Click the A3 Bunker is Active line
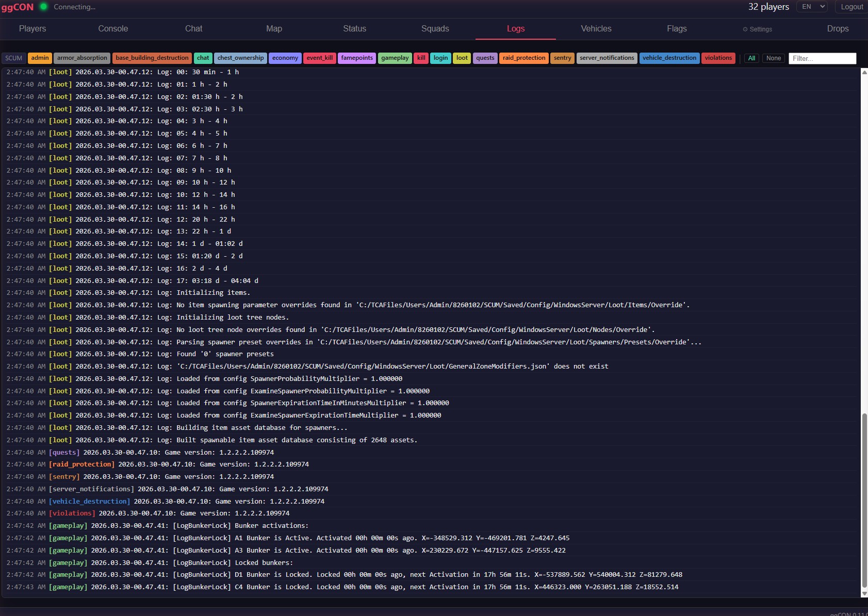 point(431,551)
